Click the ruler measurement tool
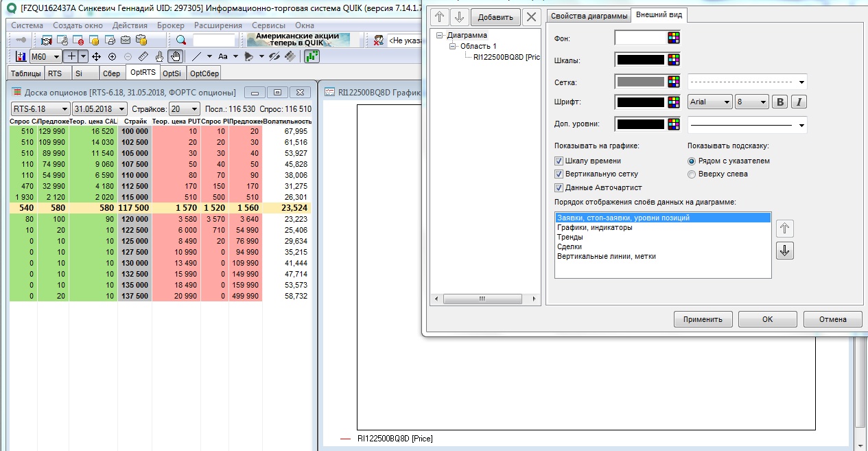The height and width of the screenshot is (451, 868). click(x=143, y=56)
